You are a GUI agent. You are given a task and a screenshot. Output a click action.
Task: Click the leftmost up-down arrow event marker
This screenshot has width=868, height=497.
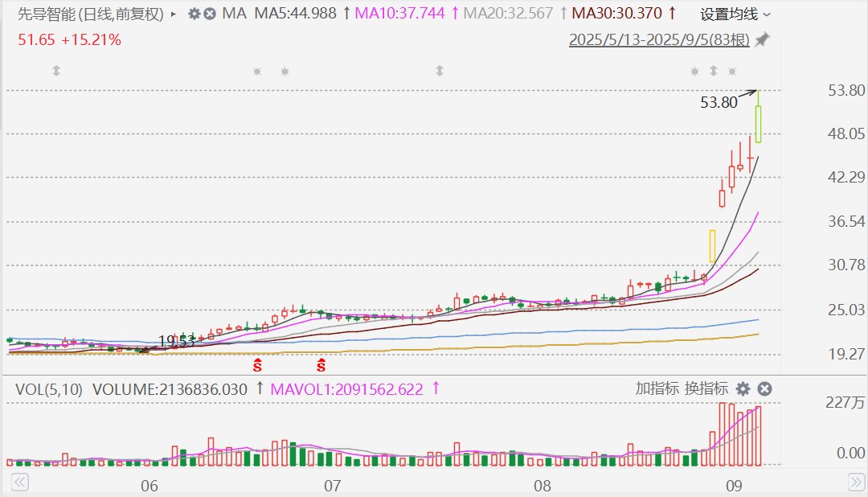[56, 71]
